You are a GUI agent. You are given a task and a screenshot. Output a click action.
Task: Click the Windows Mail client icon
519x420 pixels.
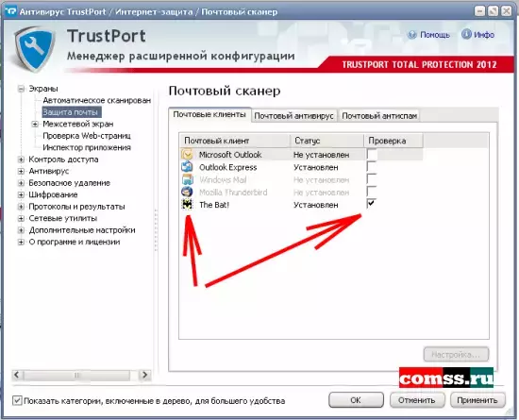(187, 179)
